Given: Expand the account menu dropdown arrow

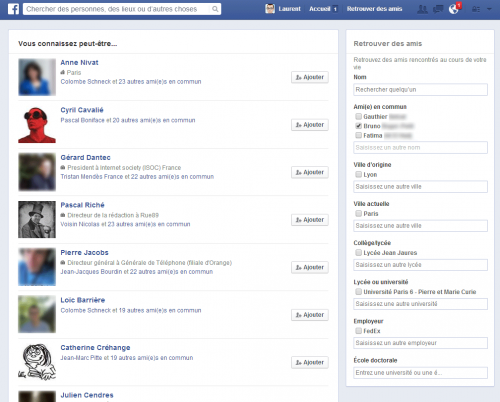Looking at the screenshot, I should coord(489,9).
